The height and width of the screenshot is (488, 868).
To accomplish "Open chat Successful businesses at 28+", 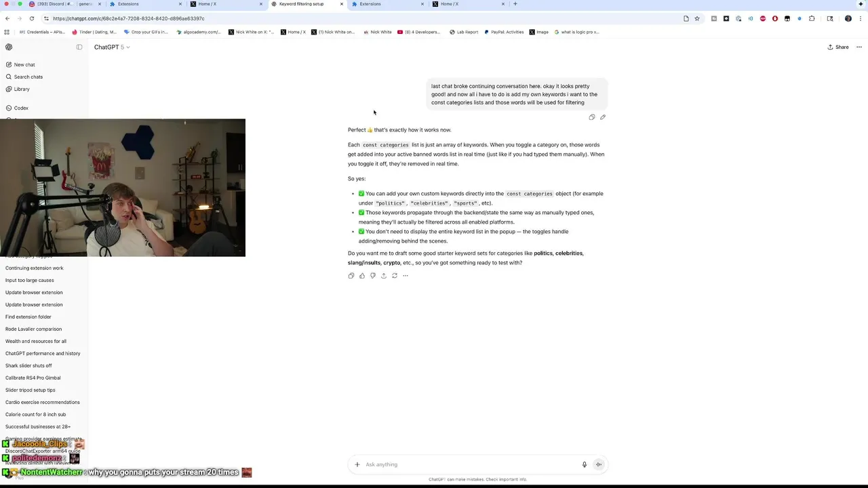I will (38, 426).
